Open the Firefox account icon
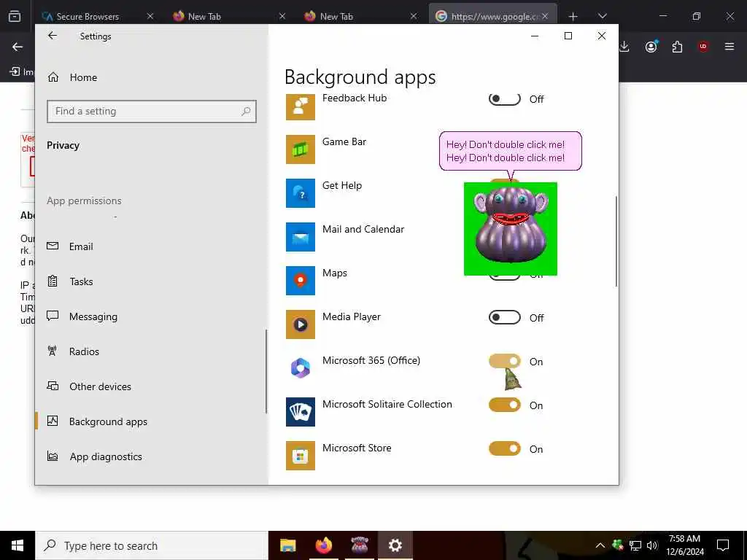This screenshot has height=560, width=747. [x=651, y=47]
